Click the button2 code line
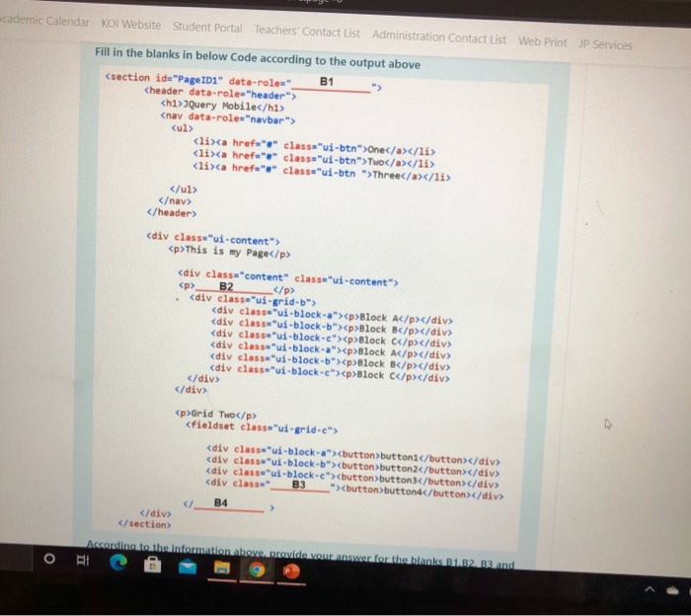Image resolution: width=691 pixels, height=616 pixels. point(353,467)
